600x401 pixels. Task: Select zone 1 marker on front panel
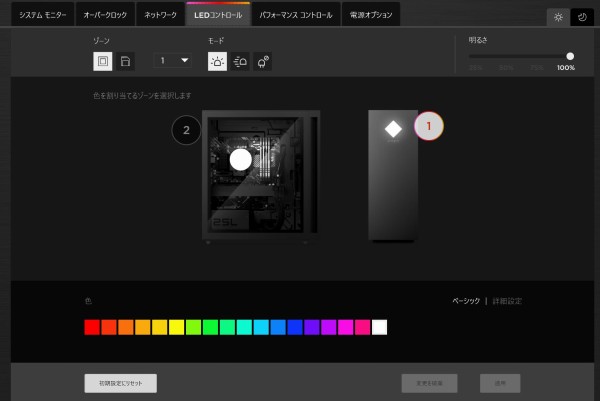428,126
